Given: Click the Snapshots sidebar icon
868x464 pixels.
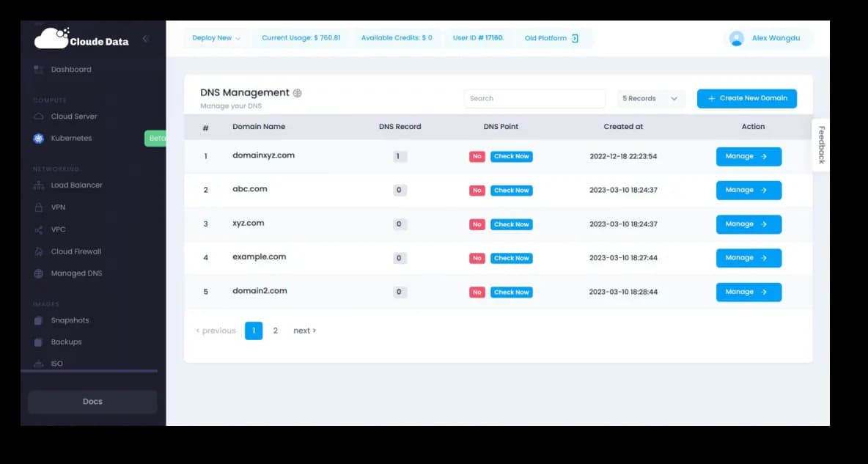Looking at the screenshot, I should [38, 320].
